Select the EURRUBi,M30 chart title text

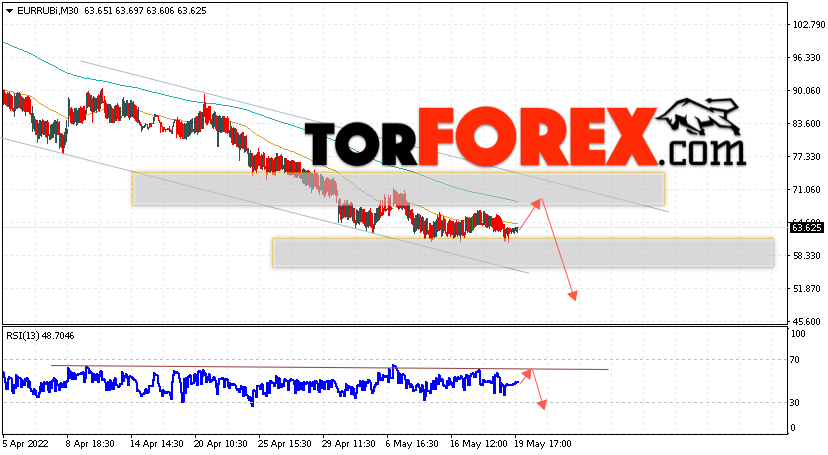point(47,11)
